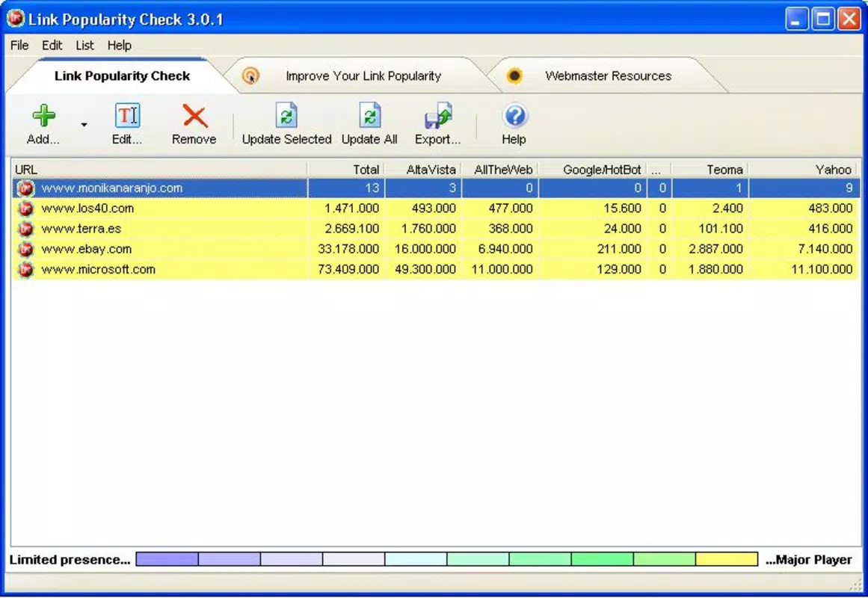Switch to Improve Your Link Popularity tab
The image size is (868, 598).
[363, 75]
